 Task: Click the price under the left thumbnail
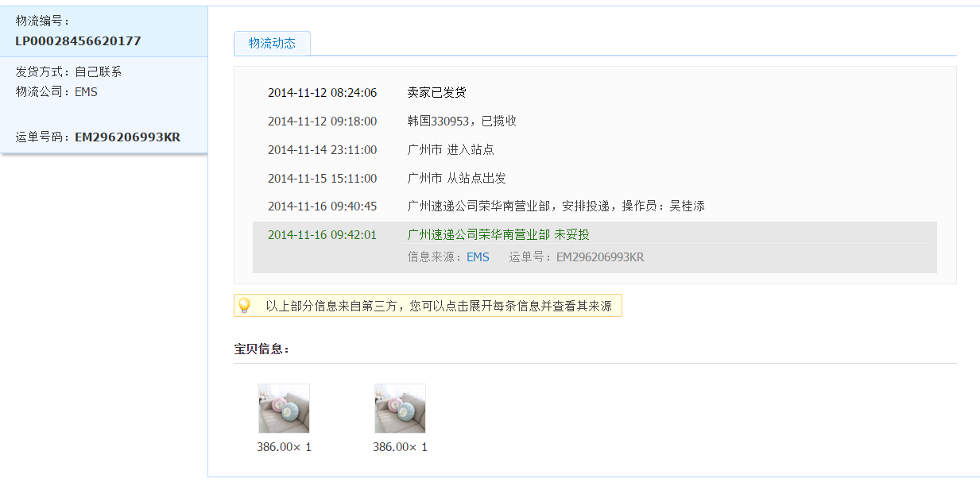pyautogui.click(x=284, y=447)
